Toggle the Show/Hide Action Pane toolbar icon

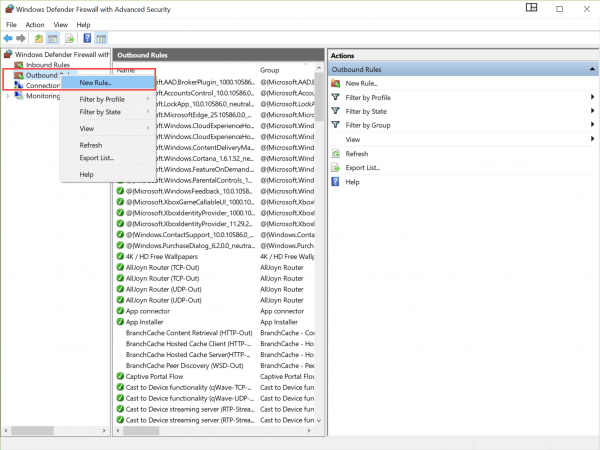(x=101, y=38)
